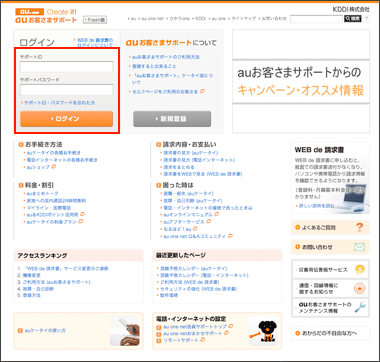Click the question mark help icon beside search
Screen dimensions: 380x362
click(x=366, y=19)
